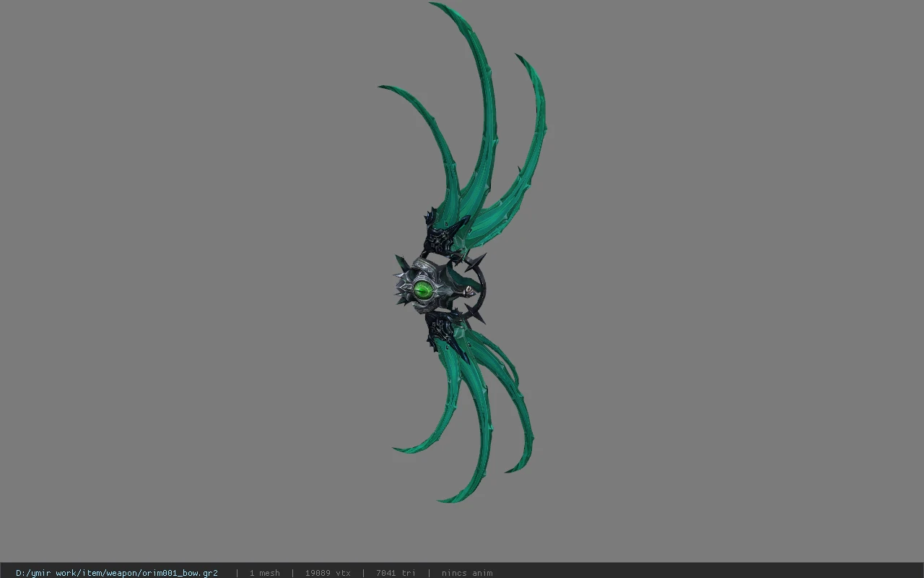Click the '19089 vtx' vertex count
The width and height of the screenshot is (924, 578).
(328, 573)
